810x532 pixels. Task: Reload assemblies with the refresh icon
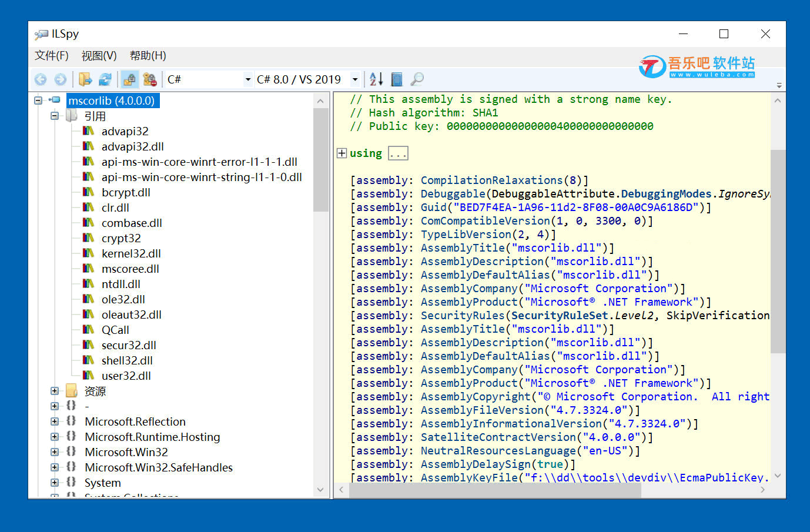click(x=105, y=79)
